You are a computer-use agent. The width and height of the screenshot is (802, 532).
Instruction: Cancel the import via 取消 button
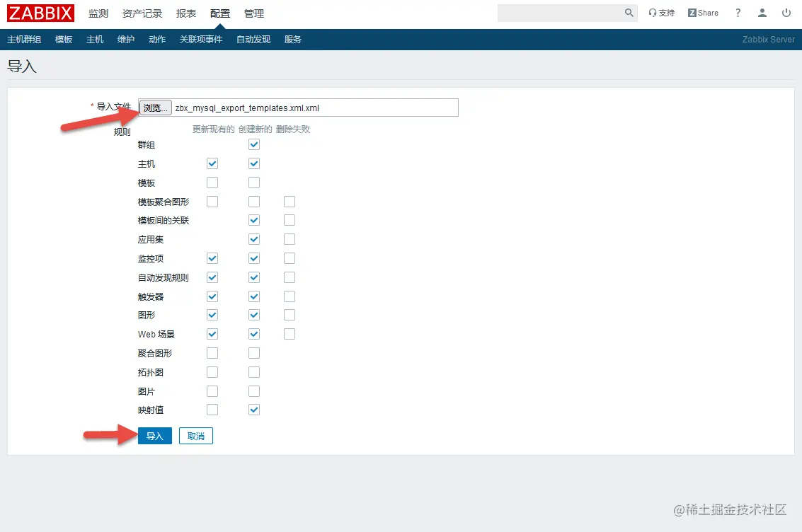click(195, 435)
